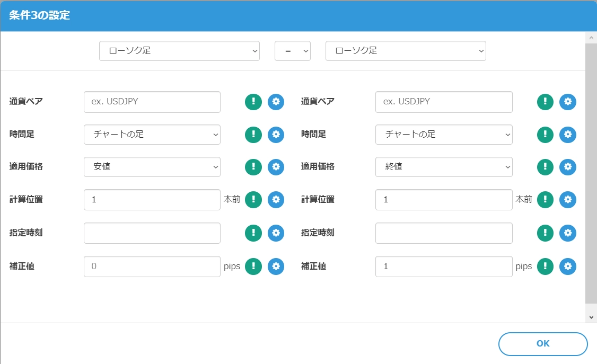The image size is (597, 364).
Task: Click info icon next to right 指定時刻
Action: click(x=545, y=233)
